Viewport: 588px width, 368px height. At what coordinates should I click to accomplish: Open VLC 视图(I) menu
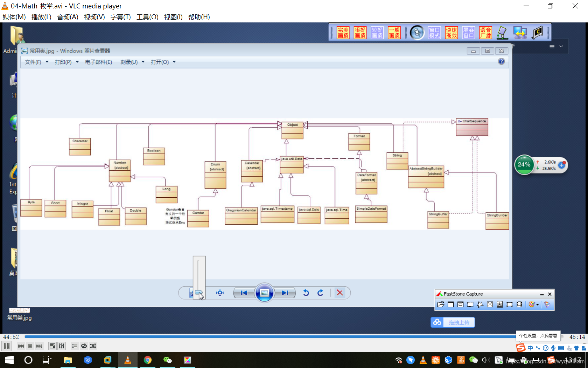coord(173,17)
